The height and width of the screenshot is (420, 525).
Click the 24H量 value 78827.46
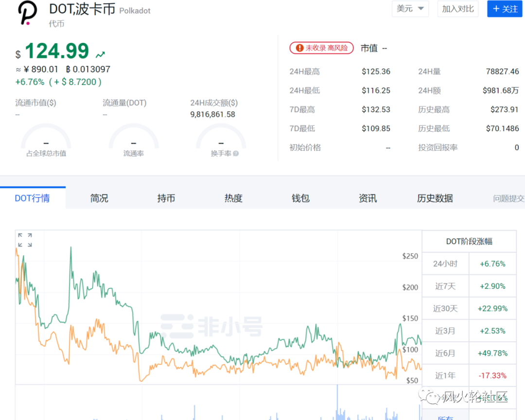click(x=502, y=71)
